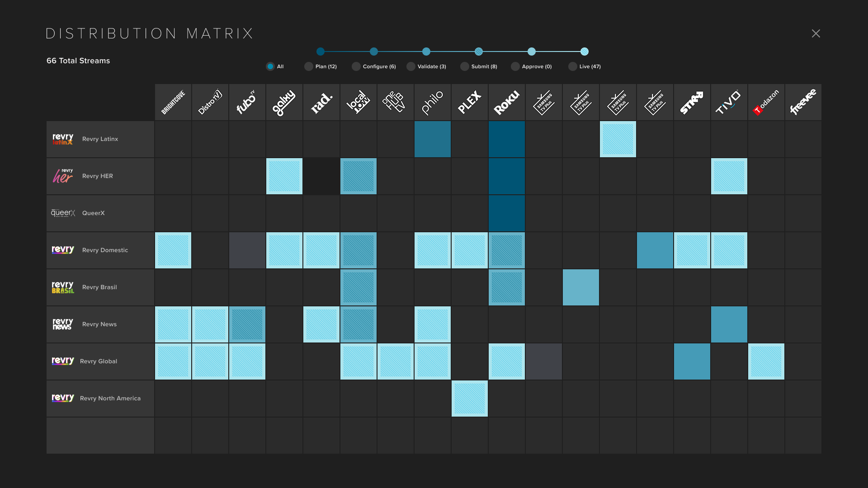
Task: Open the Revry News fubo cell
Action: click(247, 324)
